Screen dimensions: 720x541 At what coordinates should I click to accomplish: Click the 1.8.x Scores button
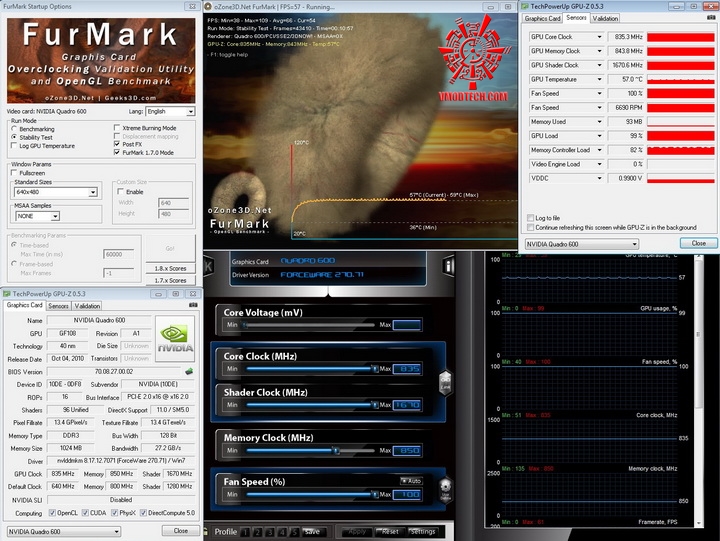170,268
